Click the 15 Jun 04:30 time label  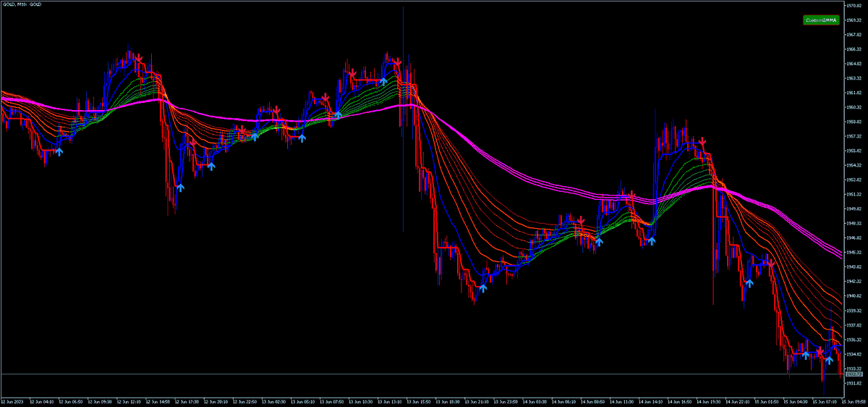point(795,400)
